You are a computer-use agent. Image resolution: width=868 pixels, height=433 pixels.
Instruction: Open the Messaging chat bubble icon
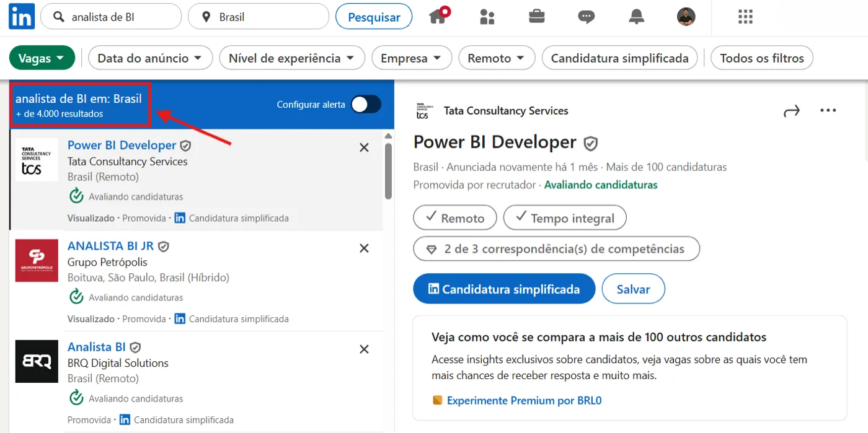click(x=586, y=17)
